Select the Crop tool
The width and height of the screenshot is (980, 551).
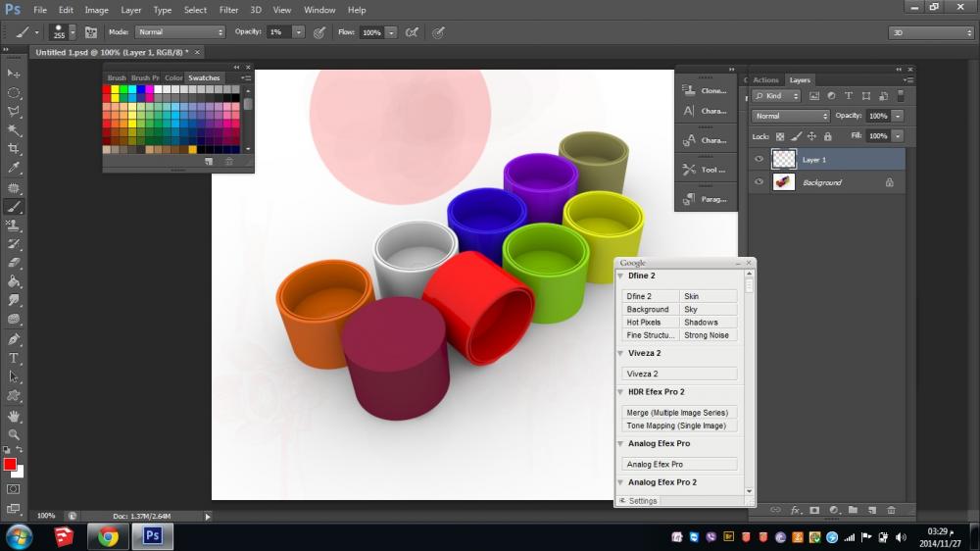tap(14, 149)
